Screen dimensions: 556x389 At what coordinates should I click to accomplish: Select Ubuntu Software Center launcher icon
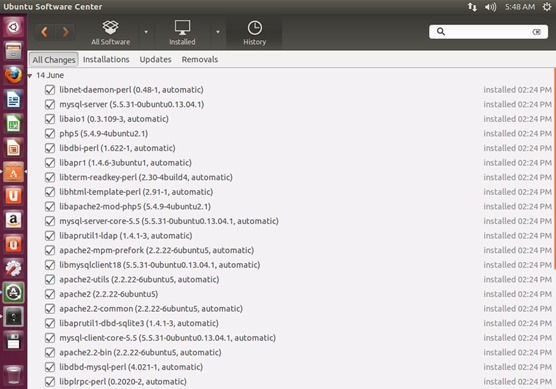[x=13, y=172]
